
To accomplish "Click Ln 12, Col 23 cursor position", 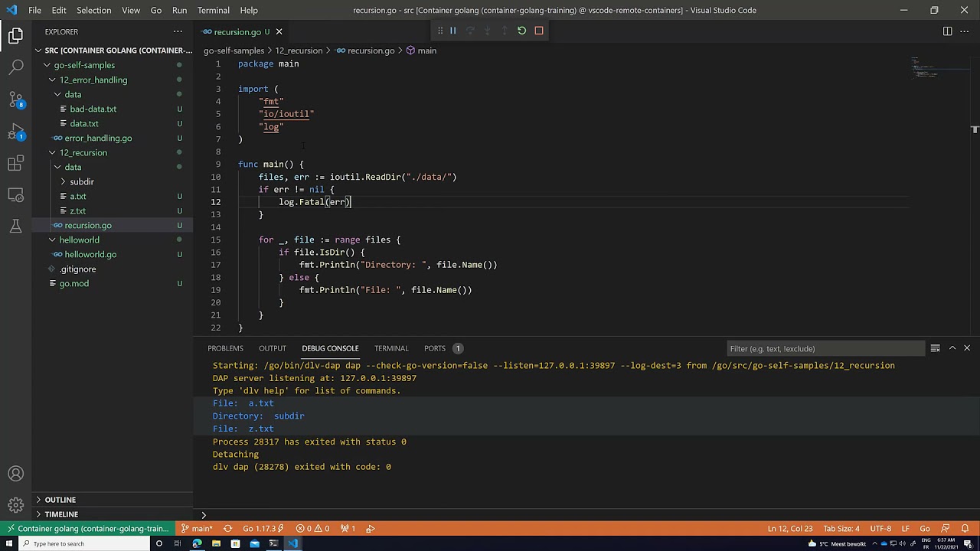I will [790, 529].
